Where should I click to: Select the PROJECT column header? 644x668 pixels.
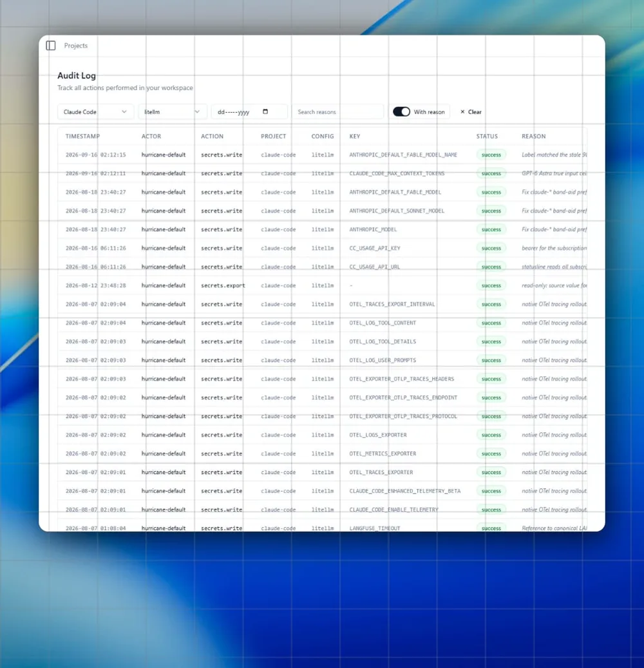click(x=274, y=137)
